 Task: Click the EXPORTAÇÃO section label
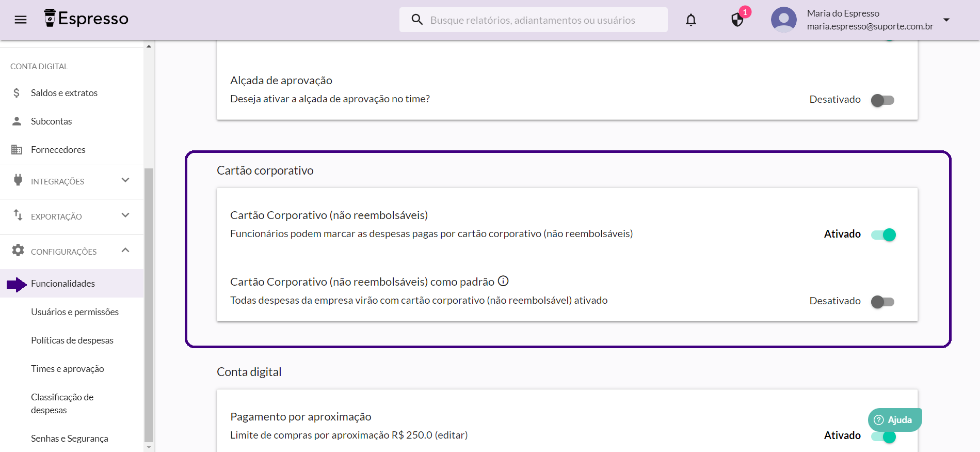[56, 217]
